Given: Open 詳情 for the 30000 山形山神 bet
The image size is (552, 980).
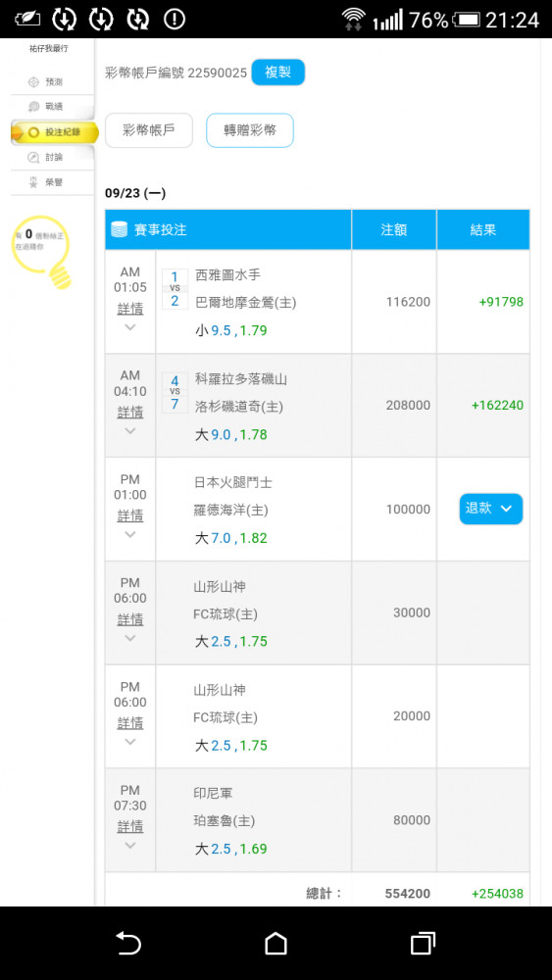Looking at the screenshot, I should click(x=130, y=619).
